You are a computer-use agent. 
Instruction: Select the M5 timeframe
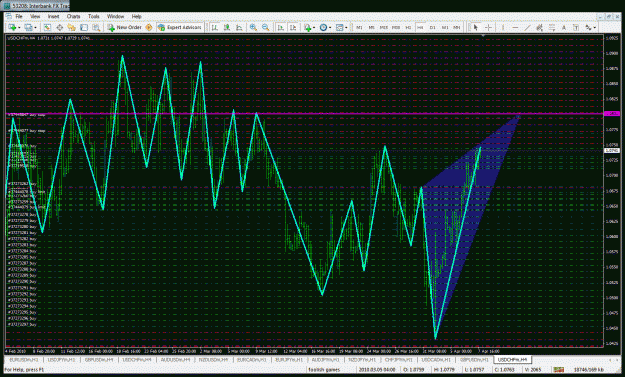point(371,27)
